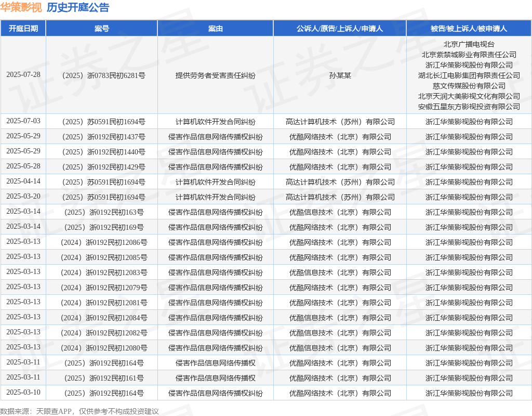Click the date 2025-03-10
Viewport: 532px width, 416px height.
point(23,392)
